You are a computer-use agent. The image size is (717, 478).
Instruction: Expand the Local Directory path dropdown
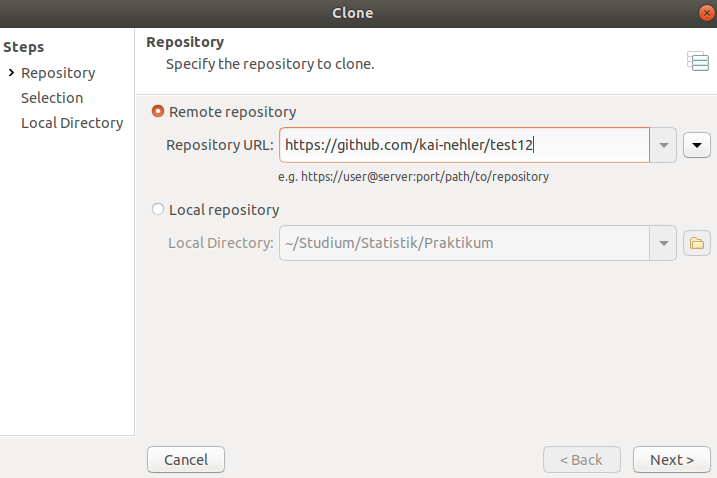click(x=663, y=243)
